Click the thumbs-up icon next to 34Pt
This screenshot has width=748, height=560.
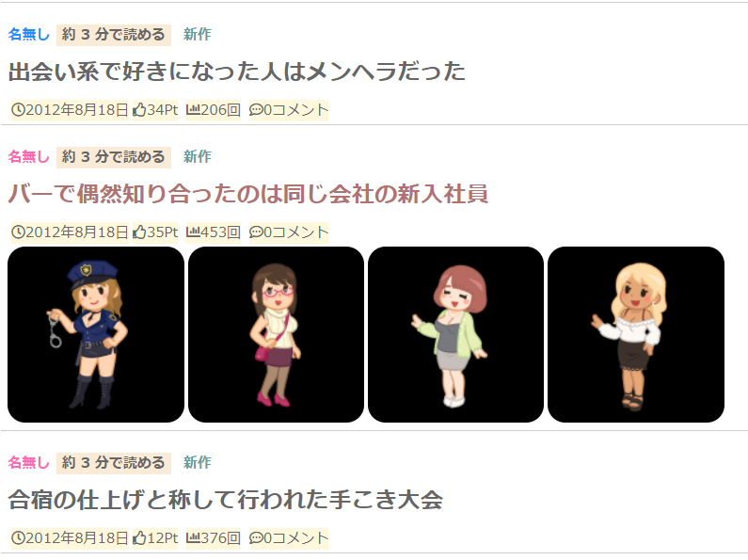[x=139, y=110]
